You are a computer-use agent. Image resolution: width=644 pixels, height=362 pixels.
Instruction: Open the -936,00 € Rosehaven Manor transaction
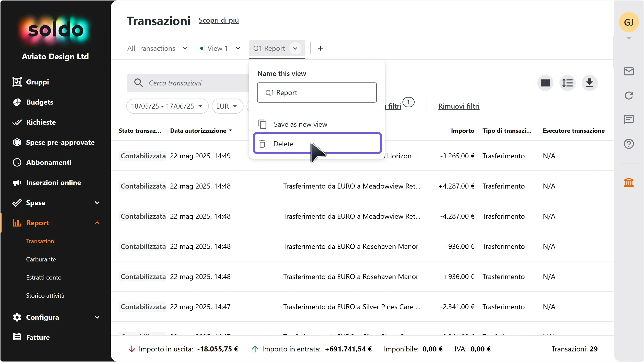click(362, 246)
